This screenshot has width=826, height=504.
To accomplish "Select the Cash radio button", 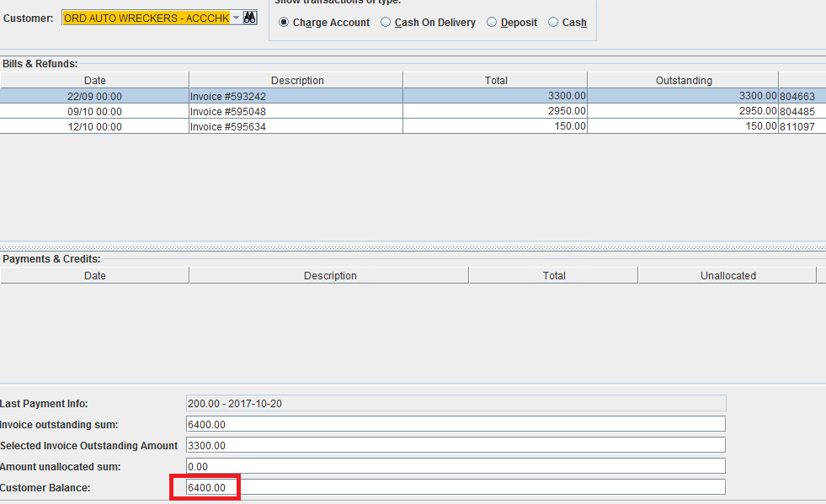I will 553,22.
